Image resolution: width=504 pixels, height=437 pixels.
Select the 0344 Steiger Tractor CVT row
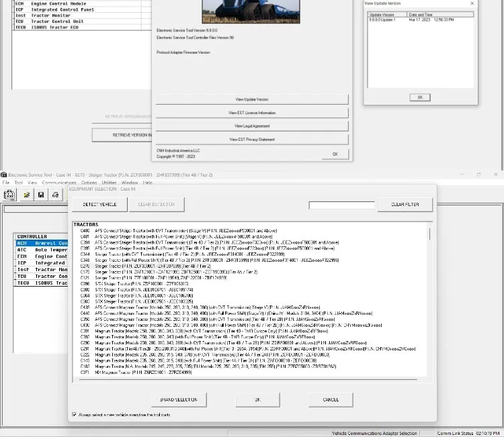click(x=182, y=254)
